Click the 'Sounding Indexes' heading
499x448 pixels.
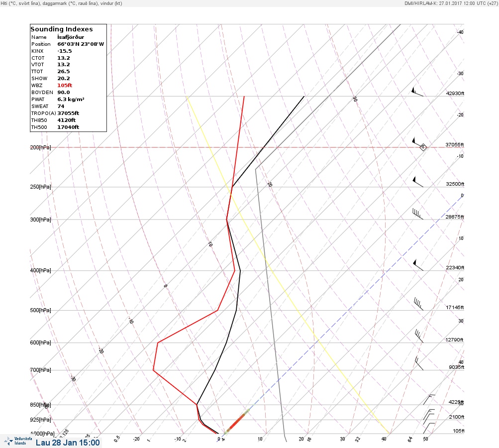click(x=62, y=29)
